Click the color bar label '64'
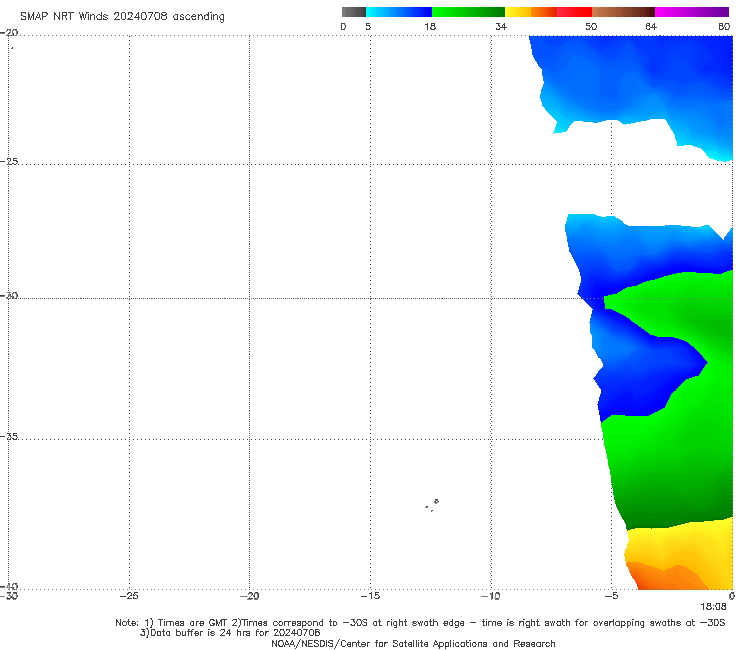 coord(651,26)
